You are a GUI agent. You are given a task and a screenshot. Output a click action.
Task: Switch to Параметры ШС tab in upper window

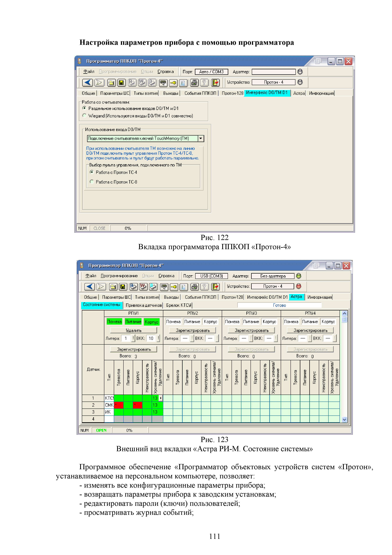pos(115,93)
